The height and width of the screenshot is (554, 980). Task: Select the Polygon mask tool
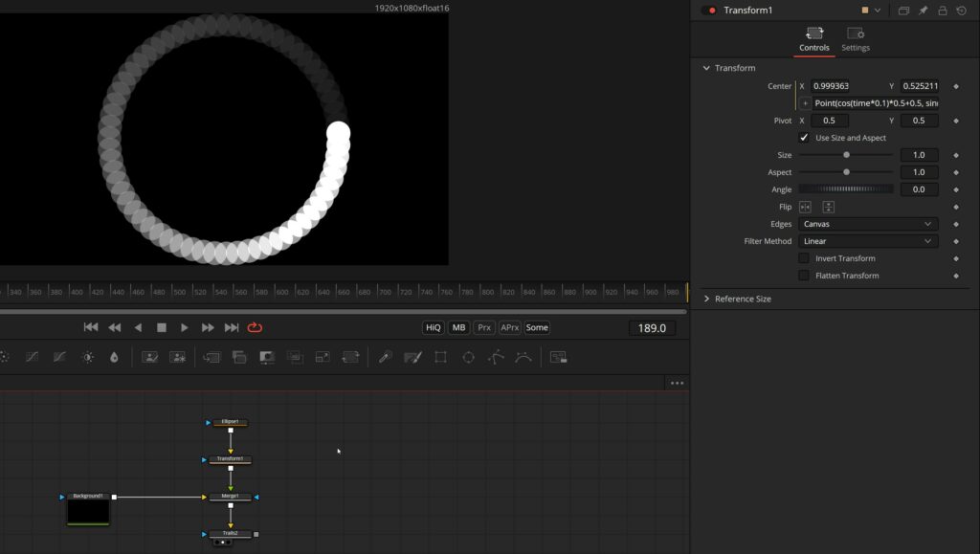pyautogui.click(x=496, y=357)
